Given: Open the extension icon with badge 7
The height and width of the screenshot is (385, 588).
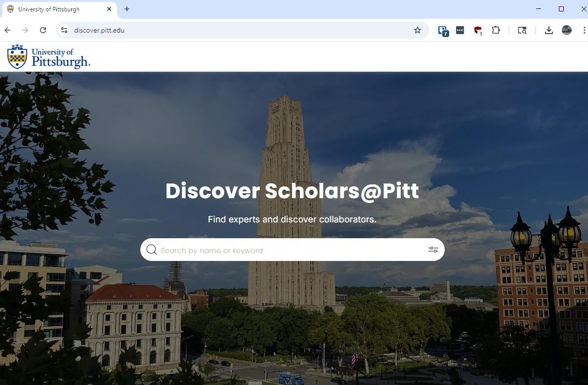Looking at the screenshot, I should 443,31.
